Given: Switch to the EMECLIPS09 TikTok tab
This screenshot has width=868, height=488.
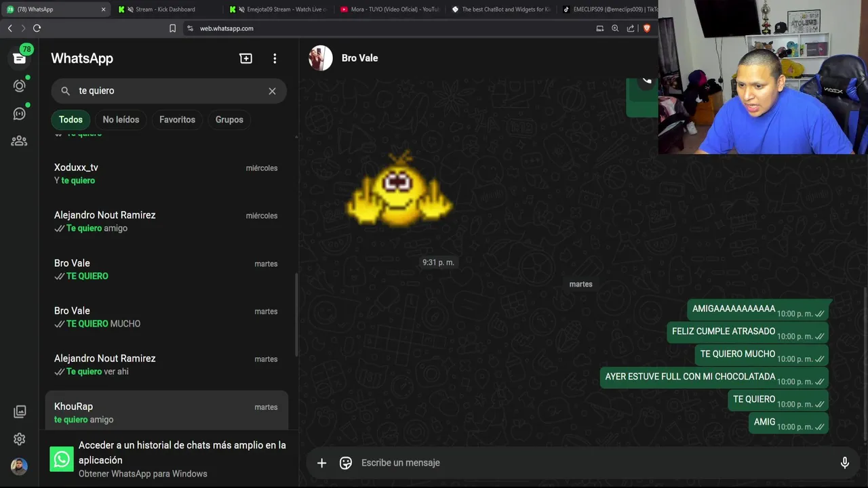Looking at the screenshot, I should pyautogui.click(x=608, y=9).
